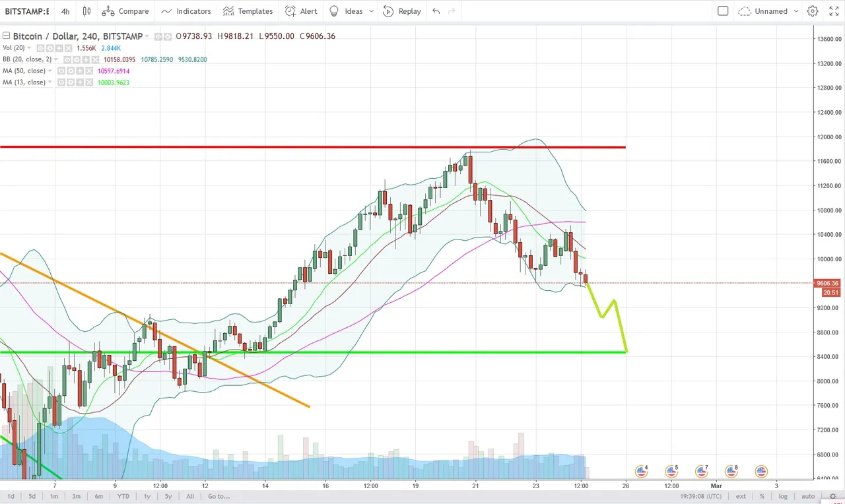Expand the Vol (20) dropdown arrow
The width and height of the screenshot is (845, 504).
tap(29, 47)
